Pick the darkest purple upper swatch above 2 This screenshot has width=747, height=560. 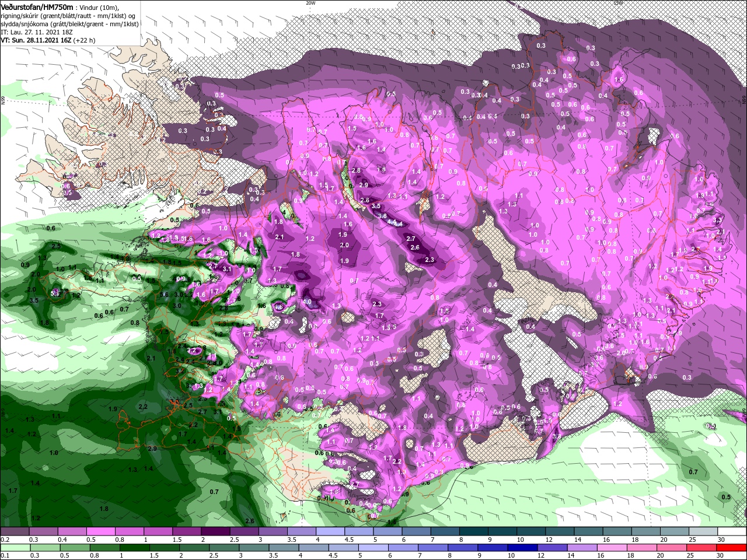215,532
